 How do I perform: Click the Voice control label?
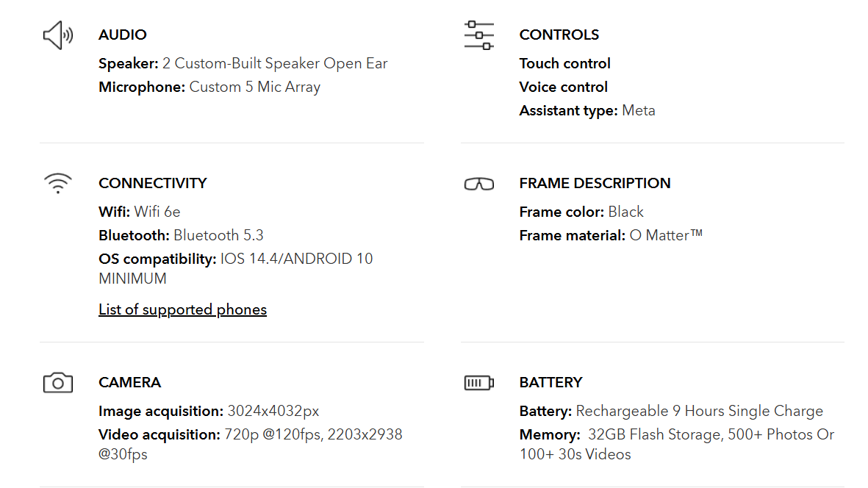tap(563, 87)
